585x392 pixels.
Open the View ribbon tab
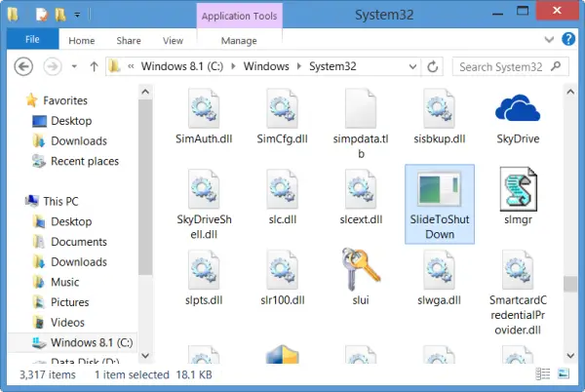point(173,40)
